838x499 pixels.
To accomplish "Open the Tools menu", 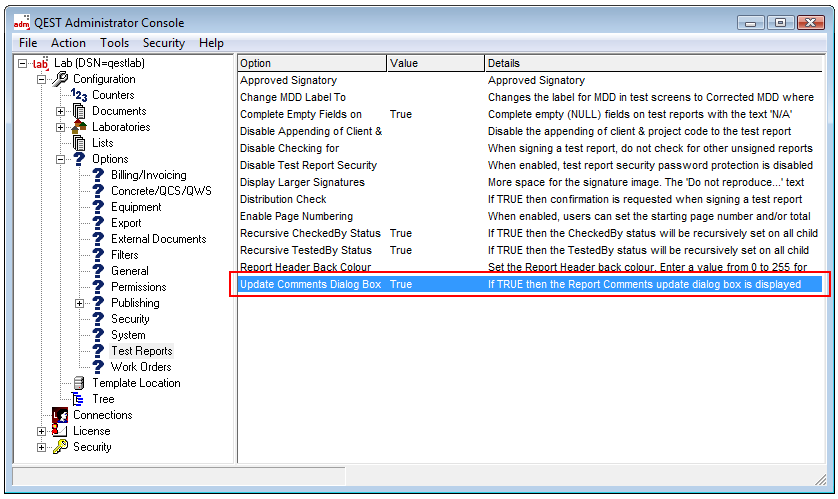I will click(x=114, y=43).
